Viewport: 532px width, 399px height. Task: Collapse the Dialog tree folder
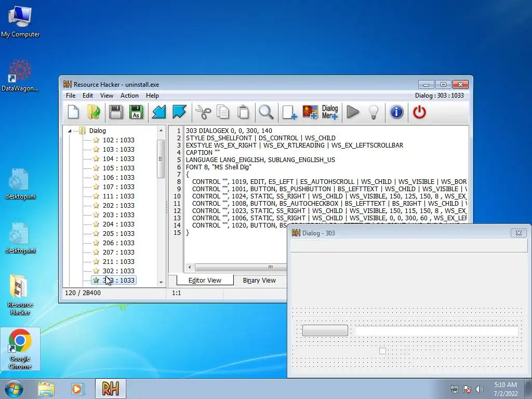70,131
